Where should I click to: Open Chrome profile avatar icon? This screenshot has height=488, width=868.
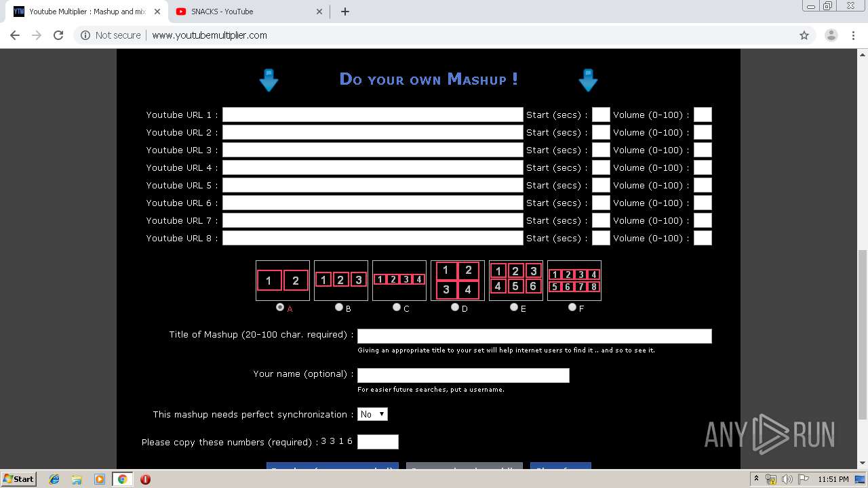831,35
